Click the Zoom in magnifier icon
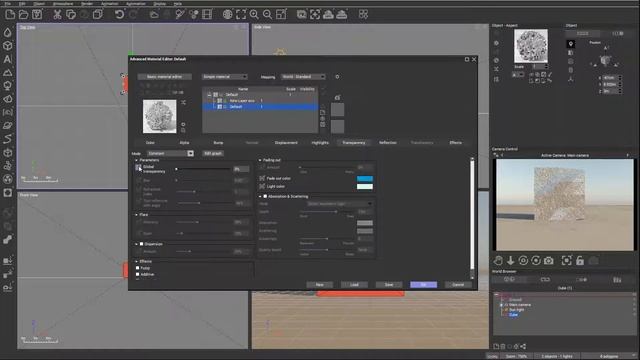Viewport: 640px width, 360px height. coord(254,15)
